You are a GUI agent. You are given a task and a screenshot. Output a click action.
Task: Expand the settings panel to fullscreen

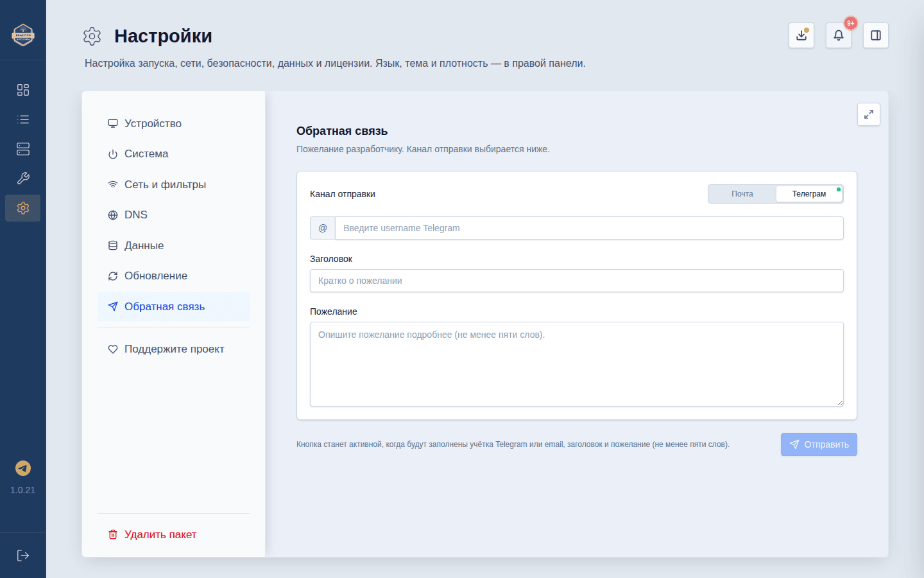coord(869,114)
